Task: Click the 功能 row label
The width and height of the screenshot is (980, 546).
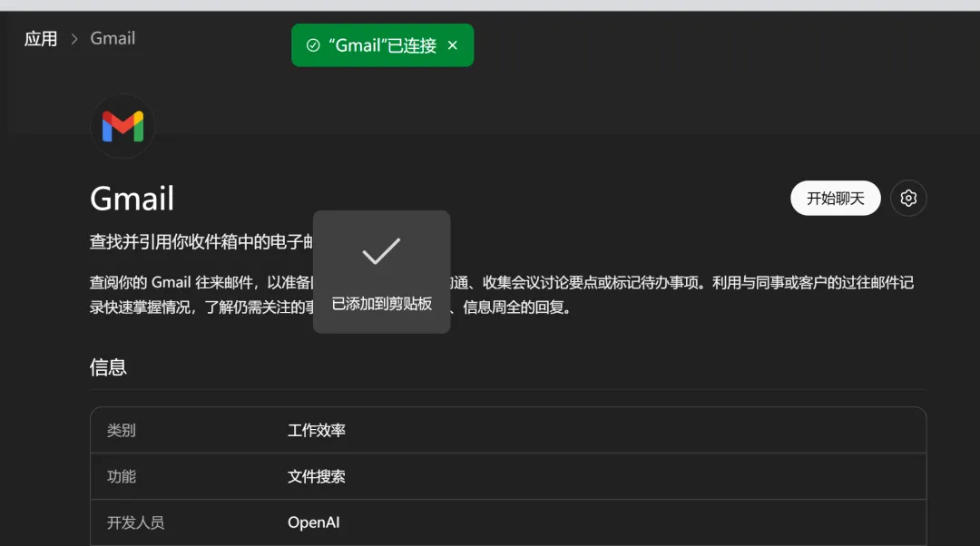Action: 122,477
